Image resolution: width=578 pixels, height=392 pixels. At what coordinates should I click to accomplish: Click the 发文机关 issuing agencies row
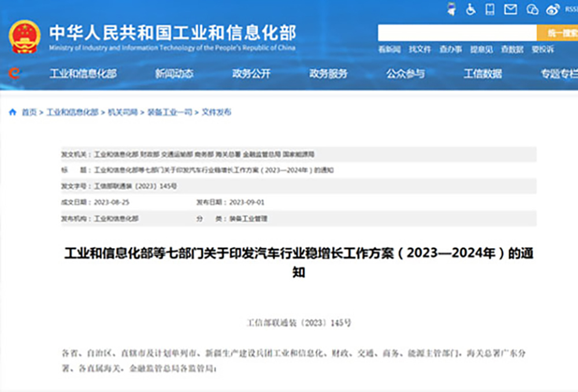tap(299, 154)
